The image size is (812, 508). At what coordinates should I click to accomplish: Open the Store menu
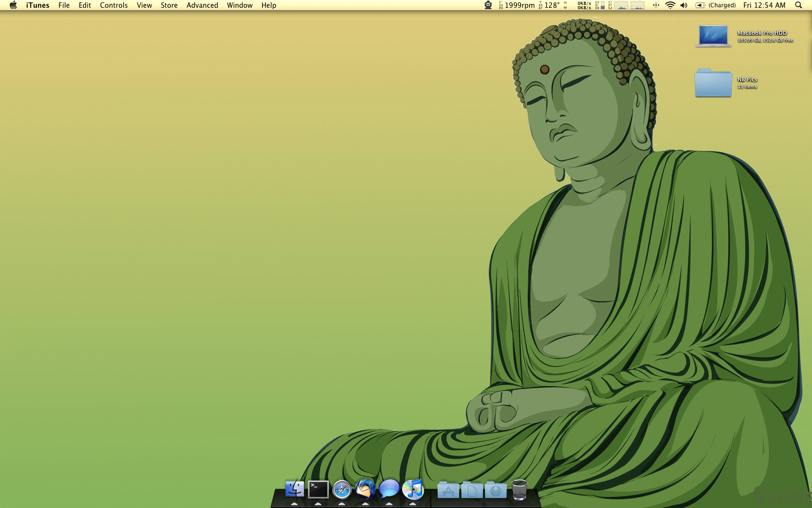169,5
